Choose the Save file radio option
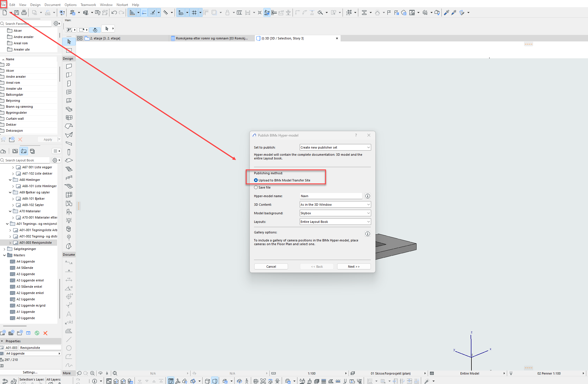Image resolution: width=588 pixels, height=384 pixels. tap(256, 187)
